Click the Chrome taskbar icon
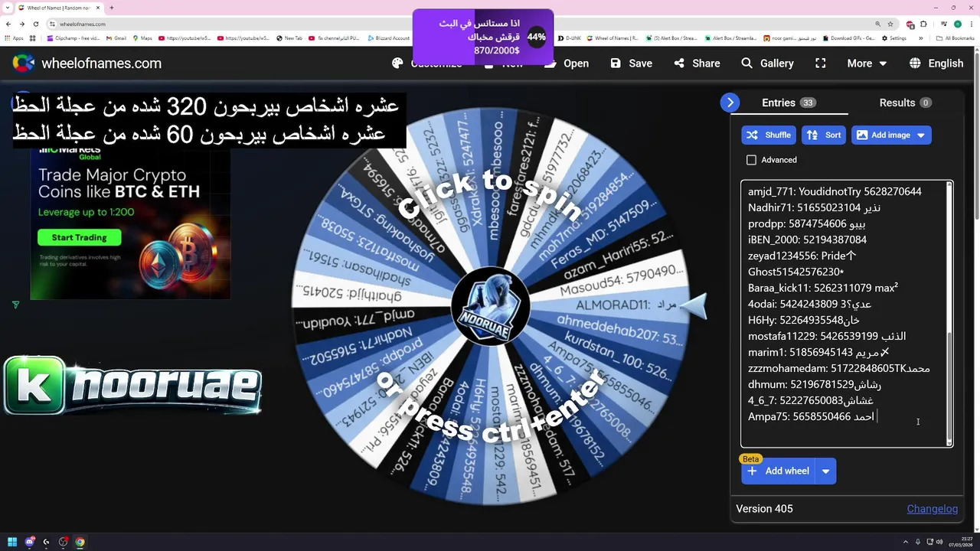 click(80, 542)
